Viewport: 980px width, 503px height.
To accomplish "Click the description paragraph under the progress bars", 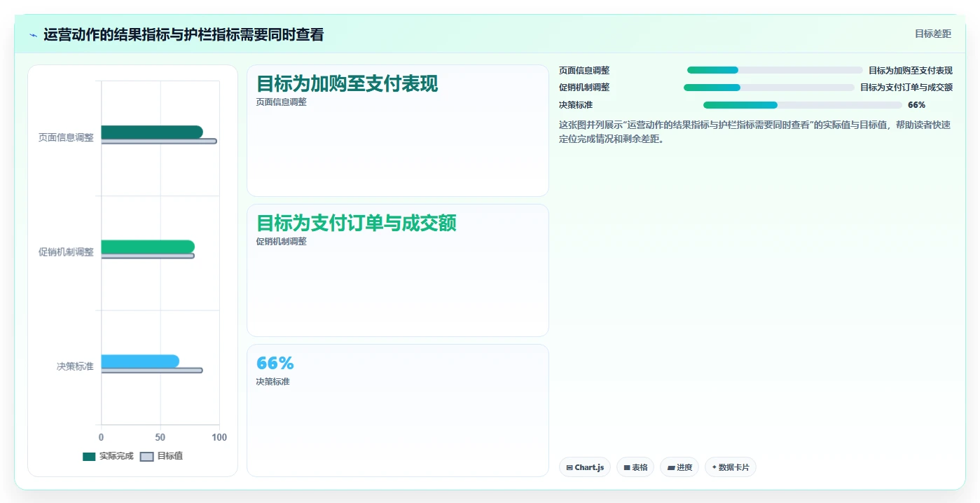I will point(756,132).
